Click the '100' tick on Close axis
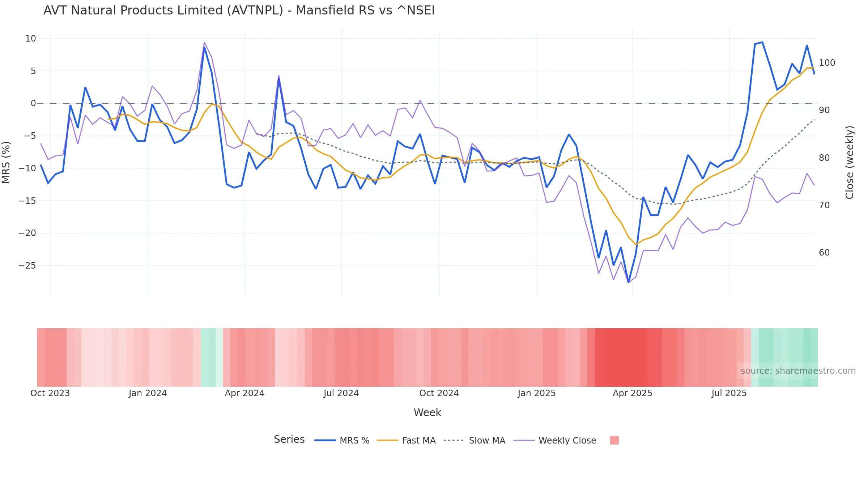Image resolution: width=868 pixels, height=488 pixels. point(827,63)
